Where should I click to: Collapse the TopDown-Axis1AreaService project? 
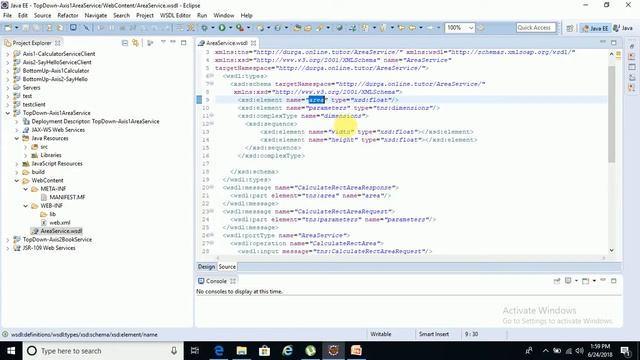pyautogui.click(x=7, y=113)
